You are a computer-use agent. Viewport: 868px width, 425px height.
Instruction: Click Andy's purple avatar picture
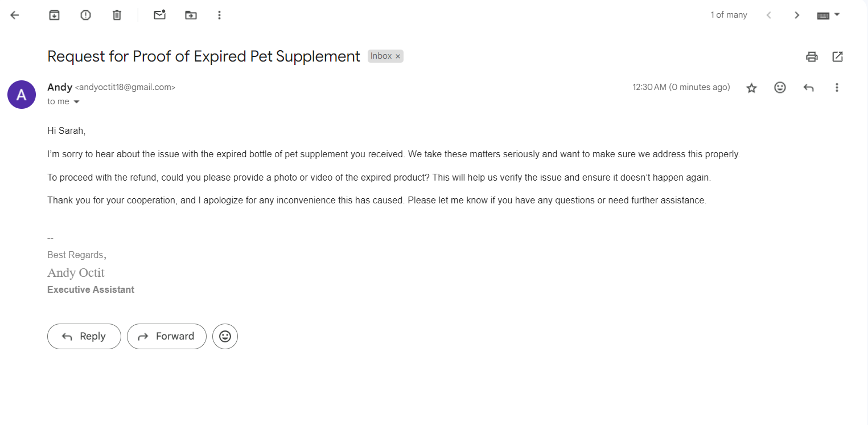pyautogui.click(x=22, y=95)
